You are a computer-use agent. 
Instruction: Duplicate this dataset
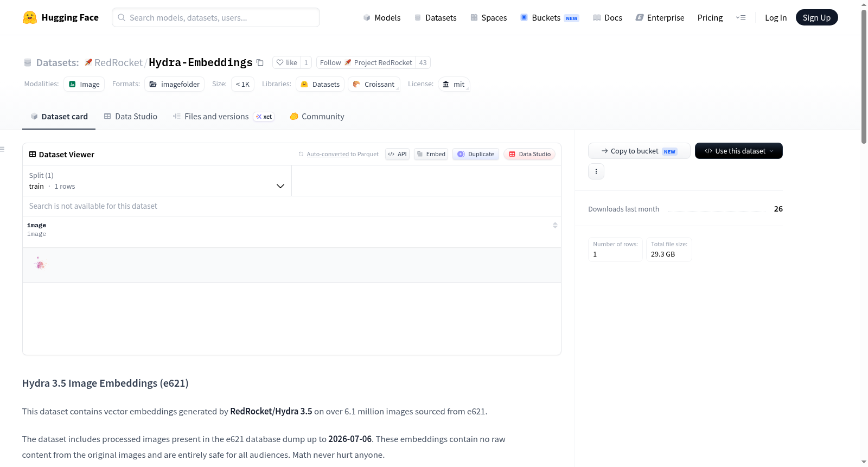coord(476,154)
